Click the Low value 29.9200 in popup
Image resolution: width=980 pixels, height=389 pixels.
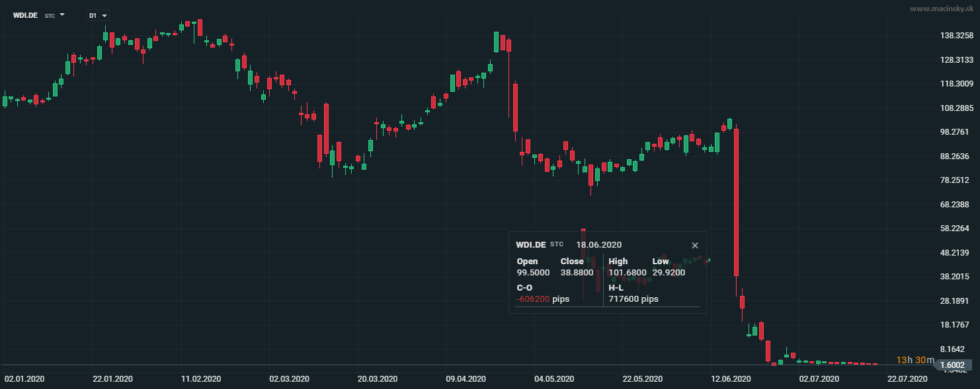pyautogui.click(x=669, y=272)
